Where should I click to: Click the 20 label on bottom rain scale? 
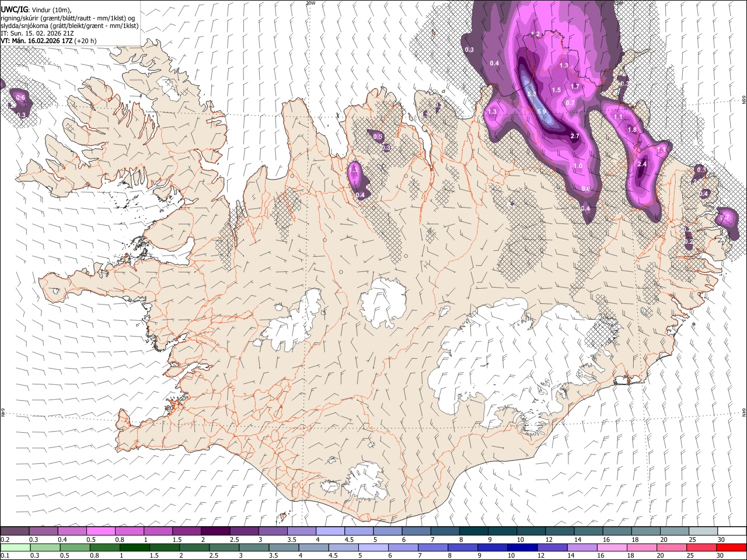click(x=660, y=556)
